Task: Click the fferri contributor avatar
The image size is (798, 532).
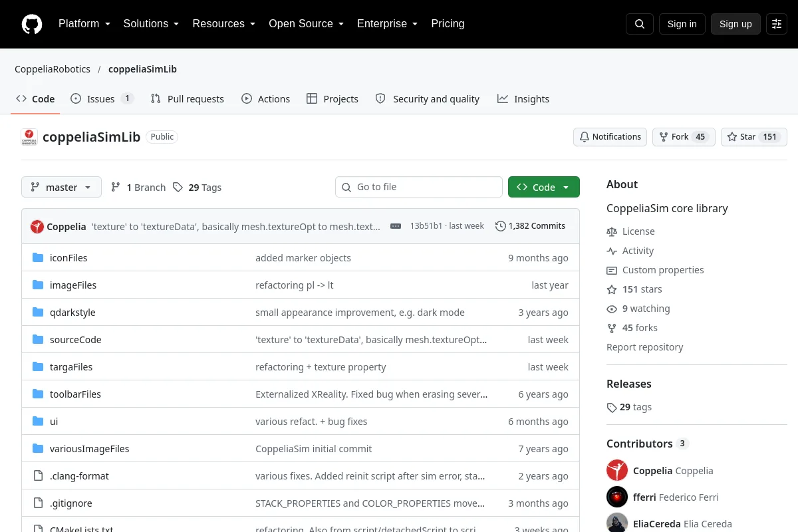Action: pyautogui.click(x=617, y=497)
